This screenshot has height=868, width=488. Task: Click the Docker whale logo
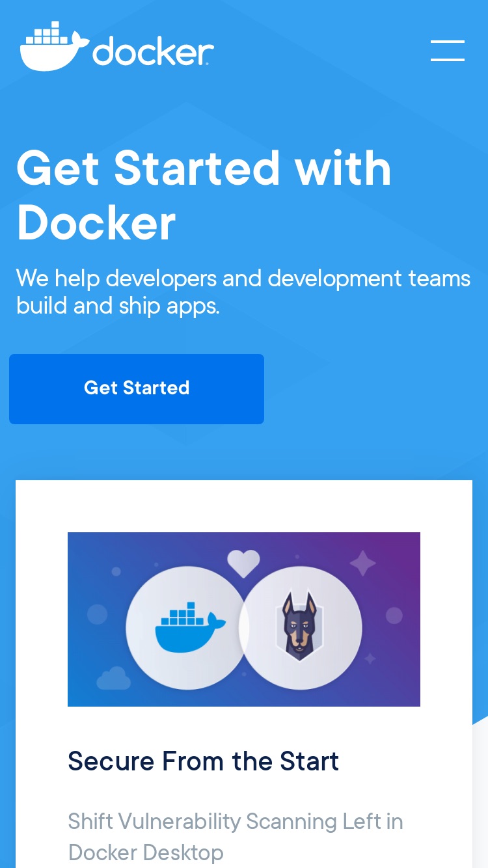[x=116, y=46]
